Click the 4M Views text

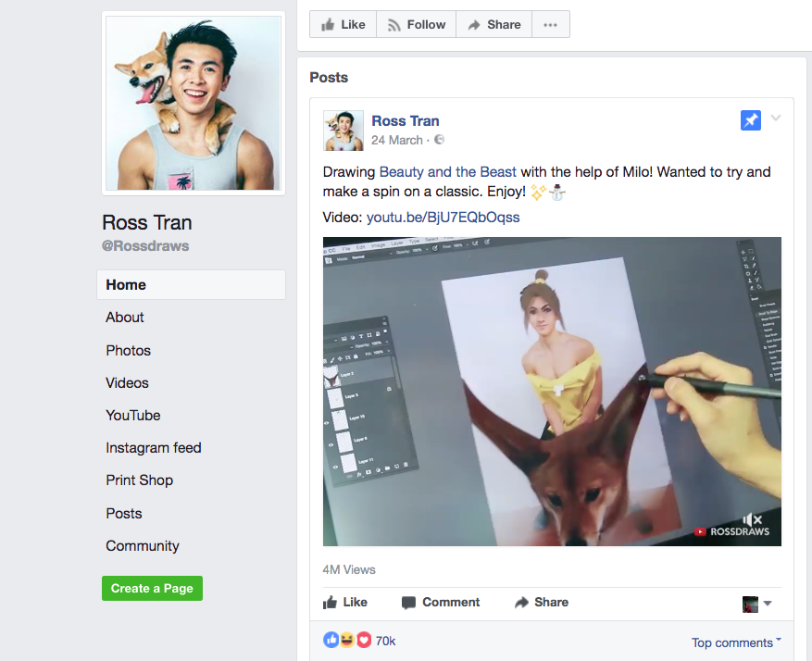point(349,570)
